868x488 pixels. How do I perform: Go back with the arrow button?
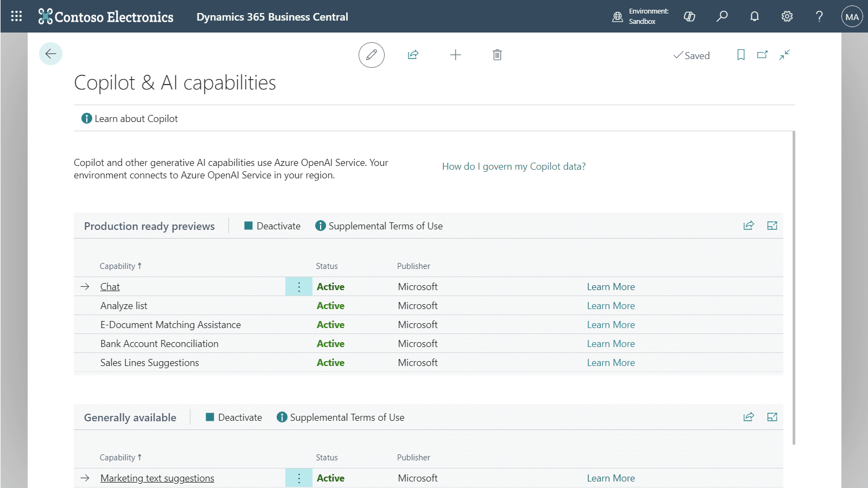tap(51, 54)
